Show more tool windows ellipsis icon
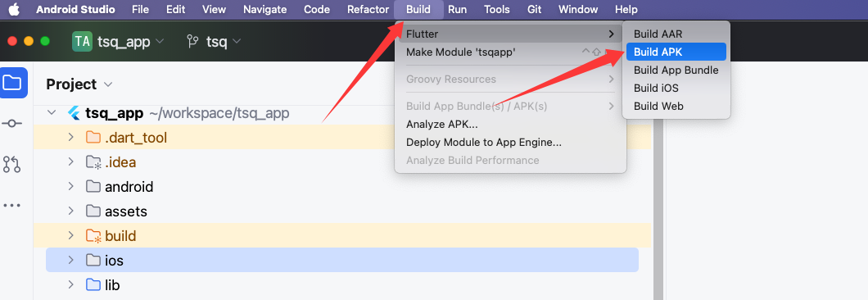This screenshot has width=868, height=300. [x=12, y=205]
